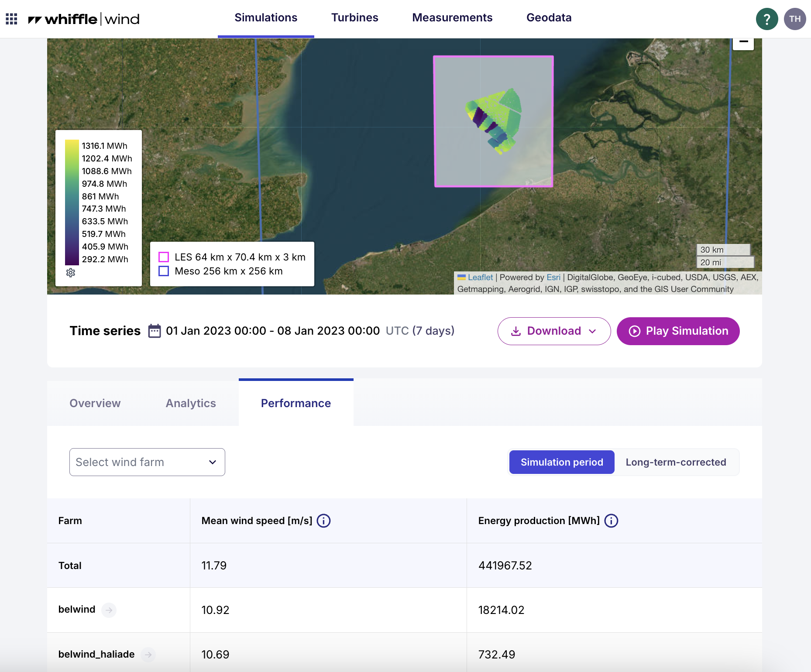The image size is (811, 672).
Task: Select the Simulation period option
Action: (x=562, y=462)
